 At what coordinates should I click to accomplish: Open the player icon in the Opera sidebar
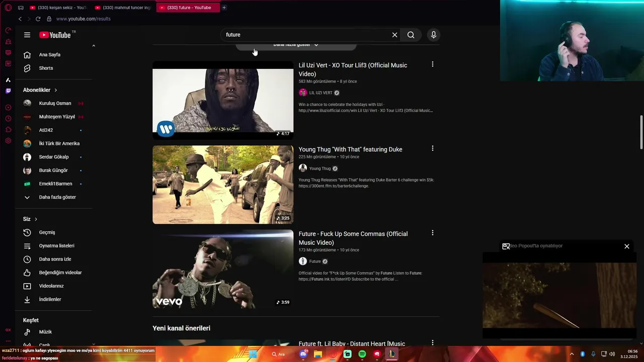point(8,108)
